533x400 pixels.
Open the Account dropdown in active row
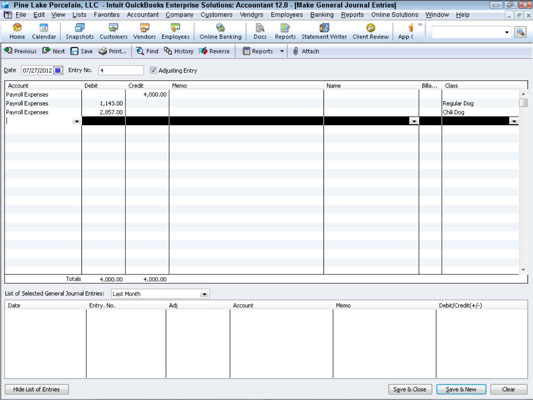click(x=77, y=121)
